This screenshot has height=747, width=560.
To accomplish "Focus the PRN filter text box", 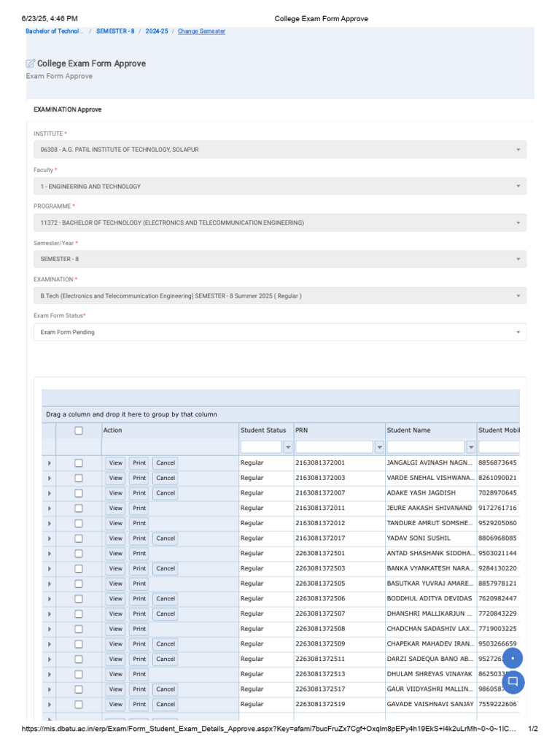I will (x=334, y=447).
